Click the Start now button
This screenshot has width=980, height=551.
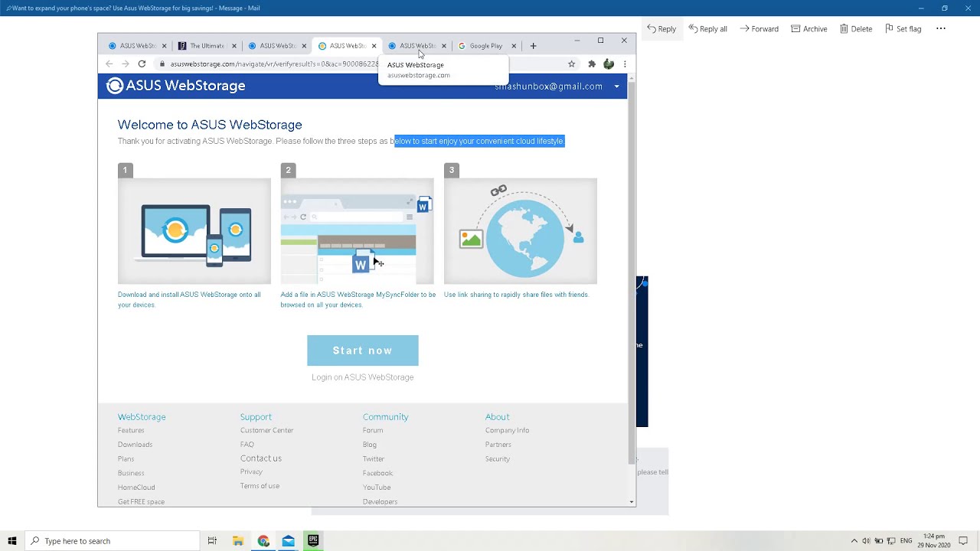pos(363,350)
